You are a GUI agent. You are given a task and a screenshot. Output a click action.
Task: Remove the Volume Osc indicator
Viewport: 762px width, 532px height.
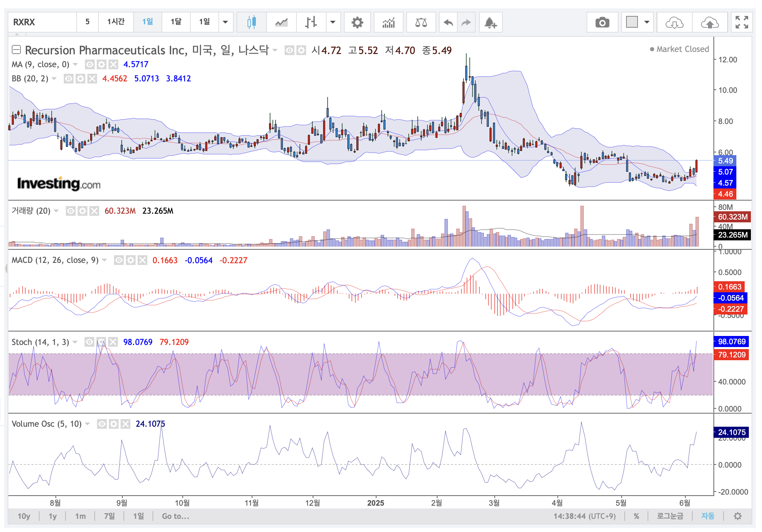[125, 424]
